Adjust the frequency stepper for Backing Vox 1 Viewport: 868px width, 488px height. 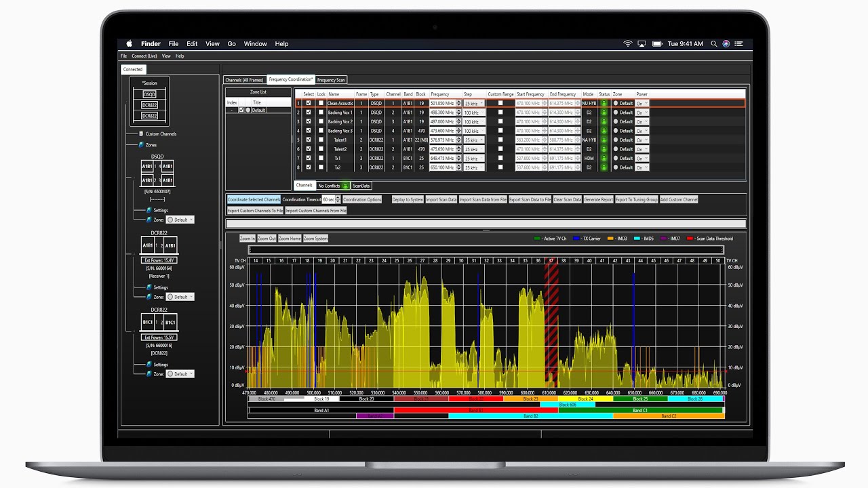(x=458, y=113)
